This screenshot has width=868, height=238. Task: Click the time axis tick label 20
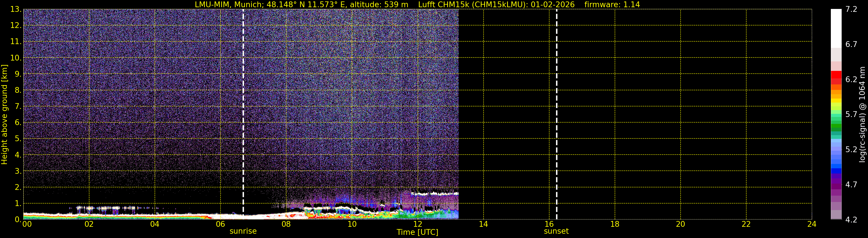[x=680, y=224]
